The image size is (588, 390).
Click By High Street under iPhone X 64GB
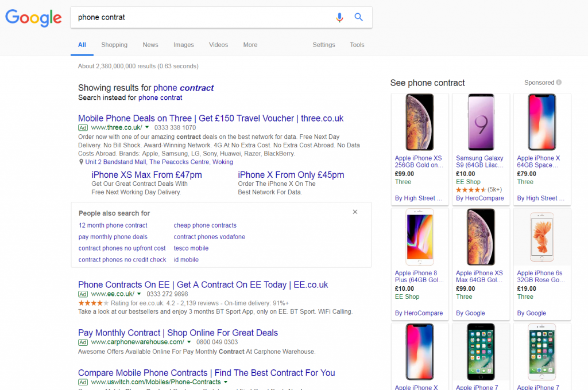point(540,198)
